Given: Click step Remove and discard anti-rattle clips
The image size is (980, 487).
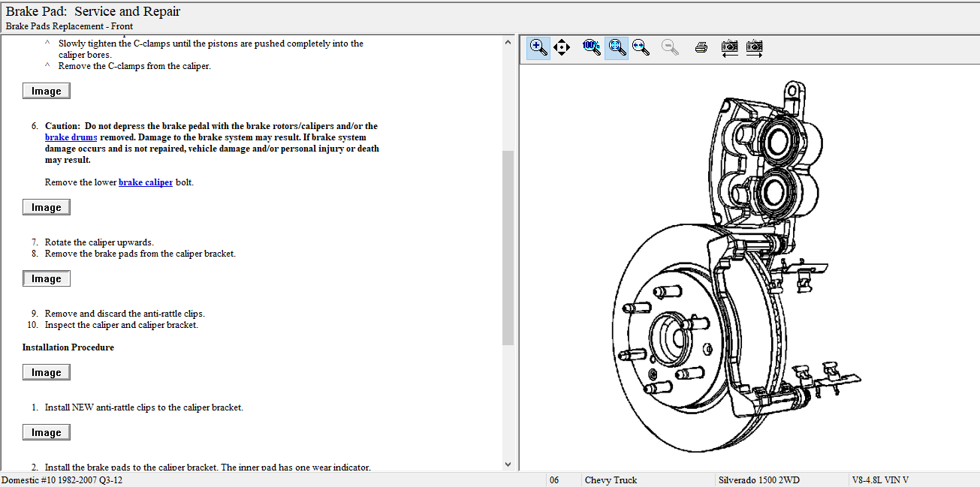Looking at the screenshot, I should (125, 314).
